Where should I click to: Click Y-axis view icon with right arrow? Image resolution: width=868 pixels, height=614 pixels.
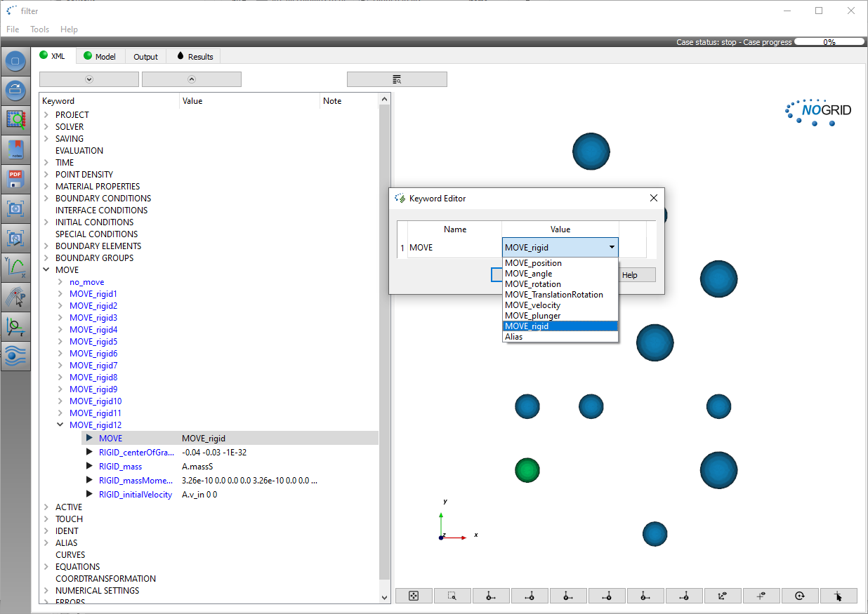[x=568, y=596]
